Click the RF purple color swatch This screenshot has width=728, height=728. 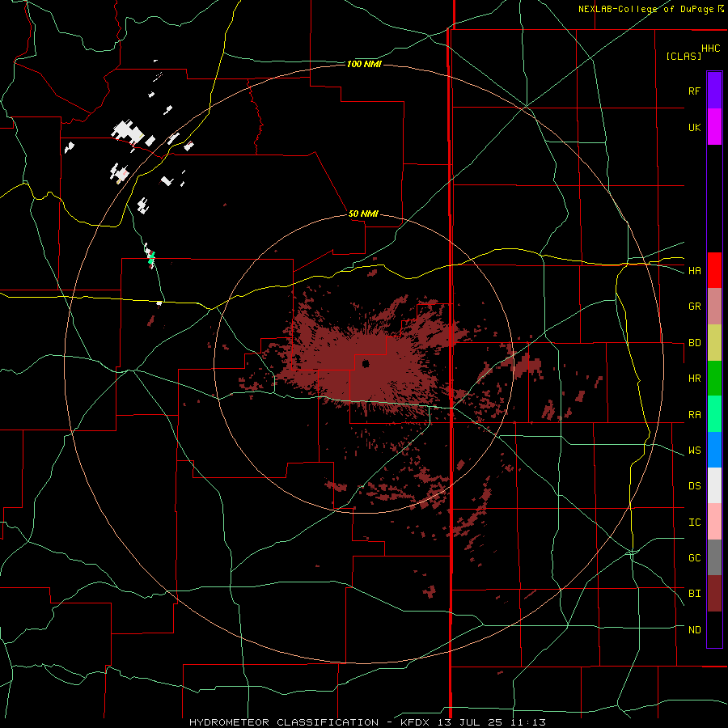[x=714, y=90]
